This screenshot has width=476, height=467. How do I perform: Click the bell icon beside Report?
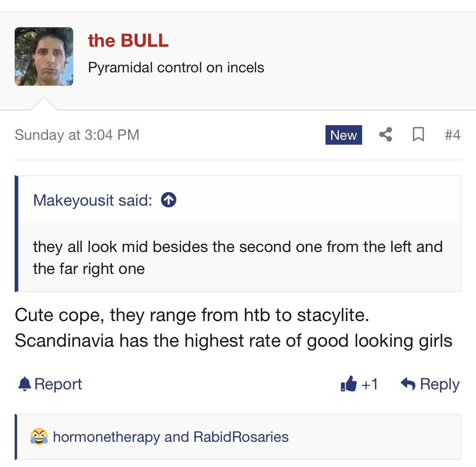point(24,384)
